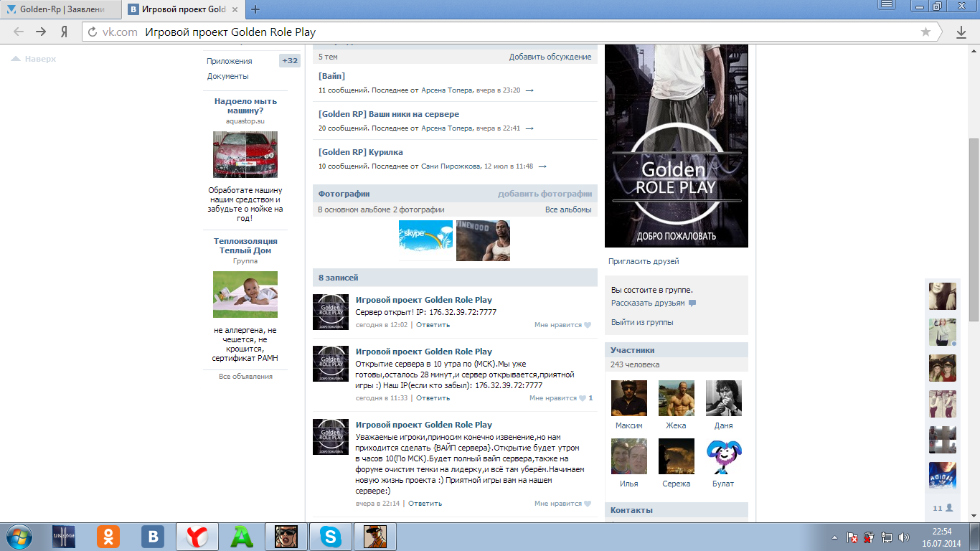Viewport: 980px width, 551px height.
Task: Click the baby ad image
Action: coord(245,294)
